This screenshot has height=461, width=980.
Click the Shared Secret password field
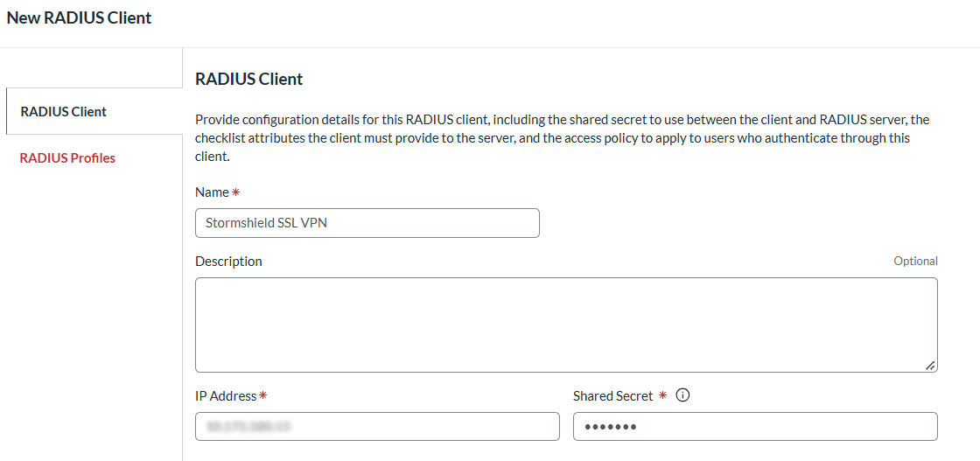click(755, 427)
